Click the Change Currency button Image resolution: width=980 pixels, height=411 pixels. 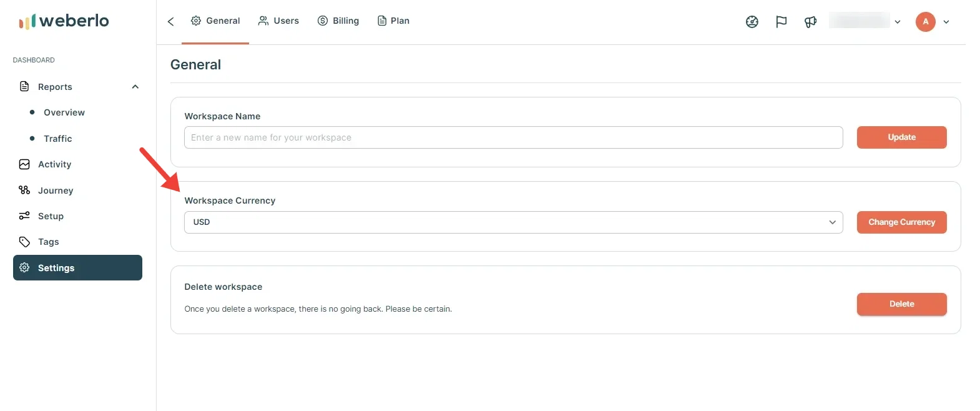coord(901,222)
